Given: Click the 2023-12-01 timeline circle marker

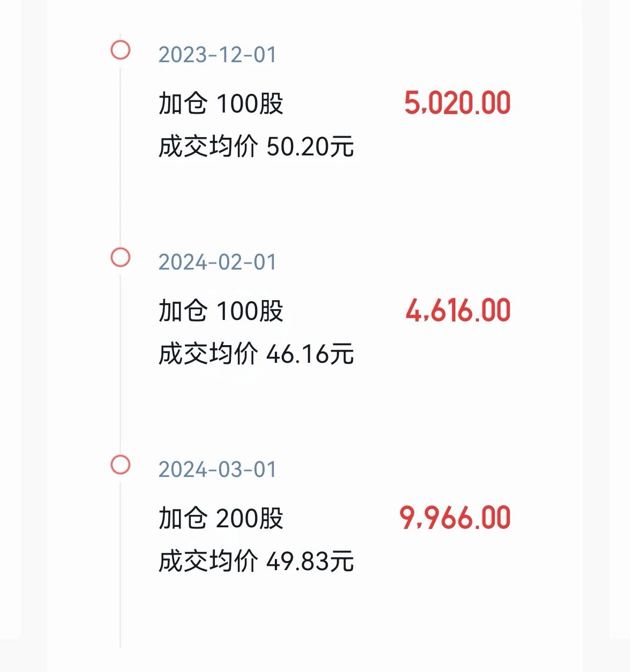Looking at the screenshot, I should coord(121,50).
